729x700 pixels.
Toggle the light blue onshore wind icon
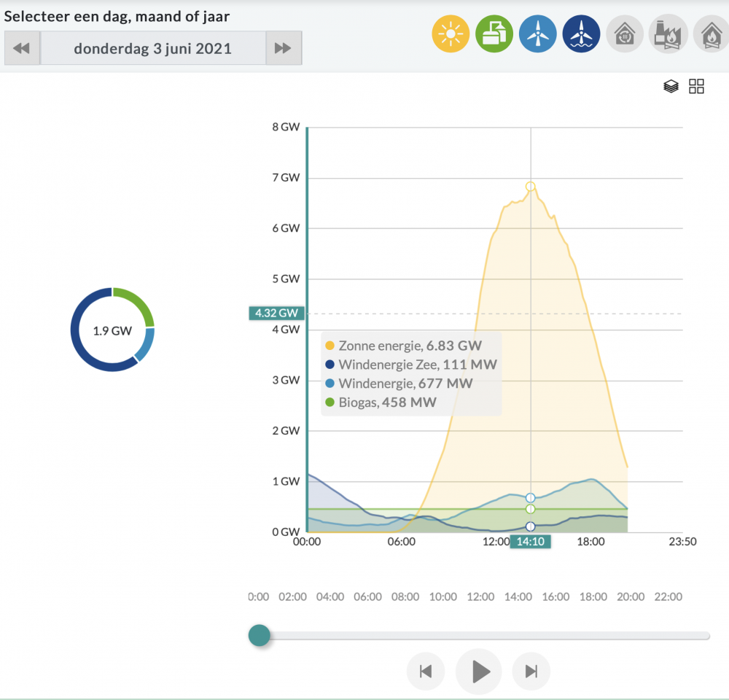pos(537,34)
